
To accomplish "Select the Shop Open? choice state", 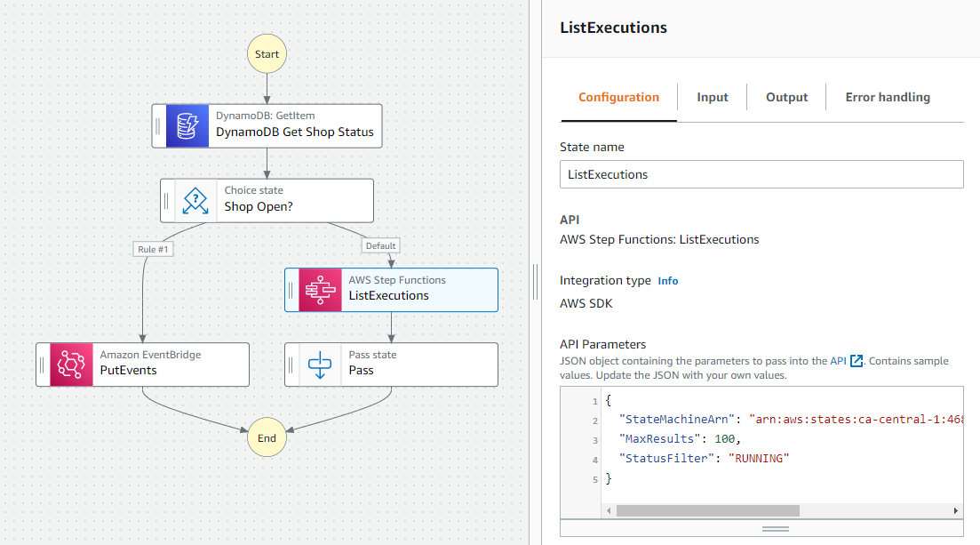I will point(267,201).
